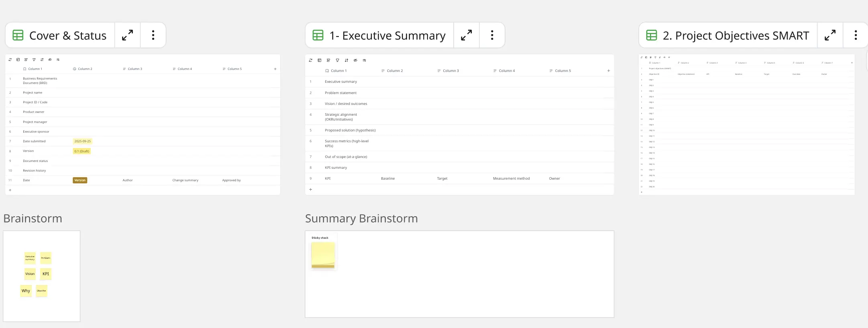Open more options menu for Executive Summary
Viewport: 868px width, 328px height.
(x=492, y=35)
